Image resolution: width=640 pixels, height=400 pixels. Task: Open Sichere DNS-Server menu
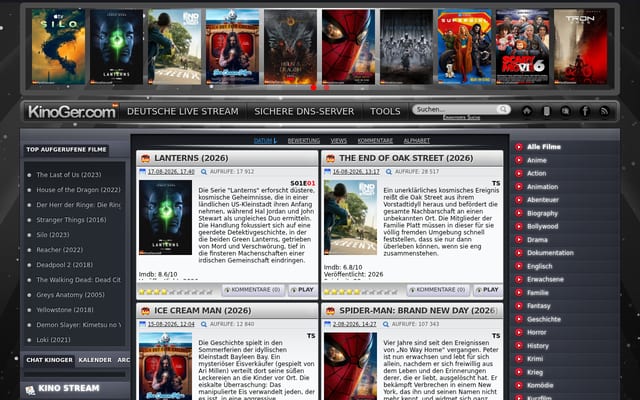click(x=304, y=111)
